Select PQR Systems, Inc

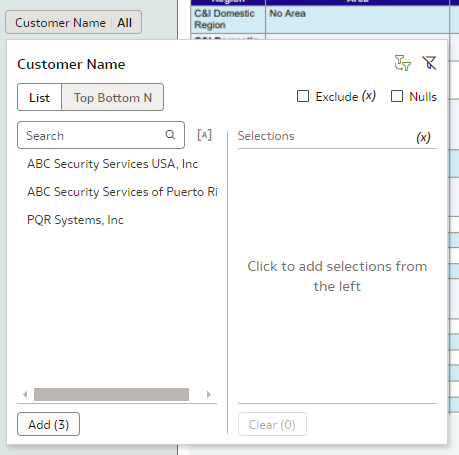click(75, 220)
